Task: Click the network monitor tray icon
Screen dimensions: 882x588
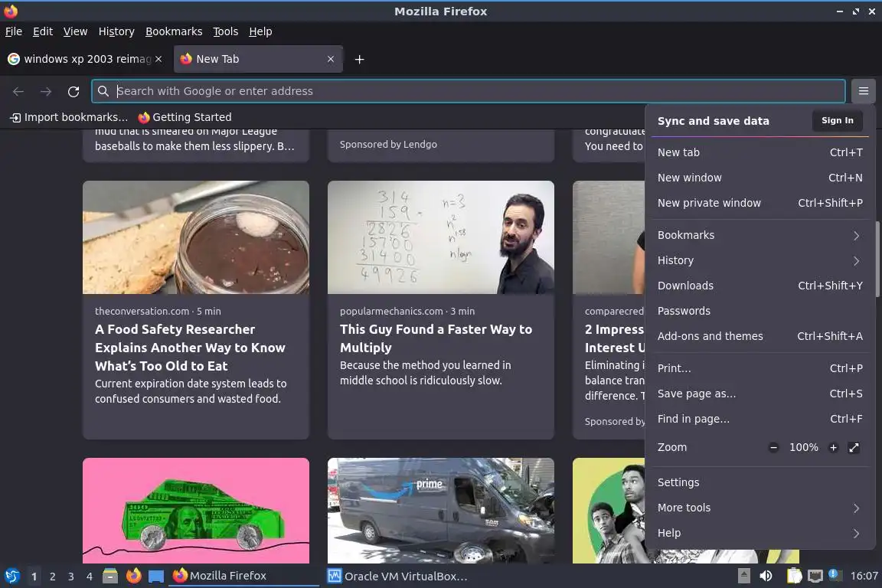Action: 815,576
